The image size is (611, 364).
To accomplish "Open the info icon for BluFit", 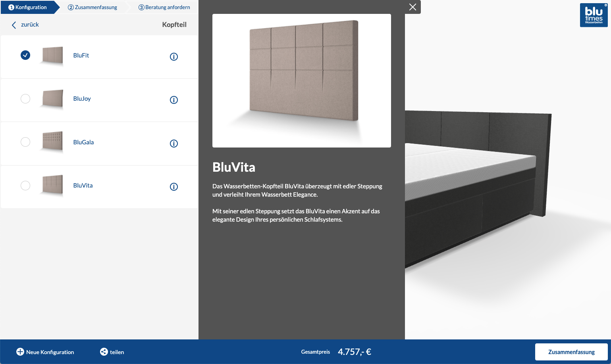I will click(174, 57).
